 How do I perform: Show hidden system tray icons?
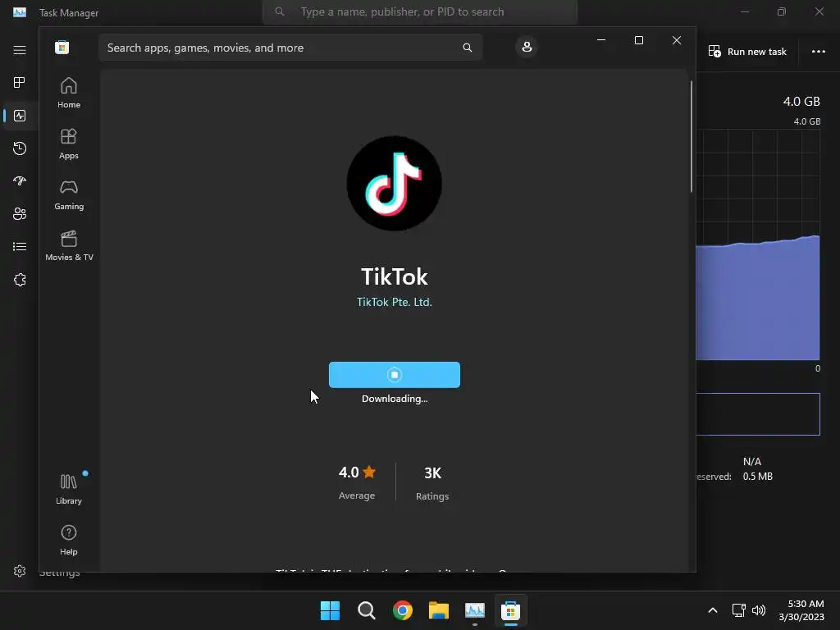(x=713, y=610)
